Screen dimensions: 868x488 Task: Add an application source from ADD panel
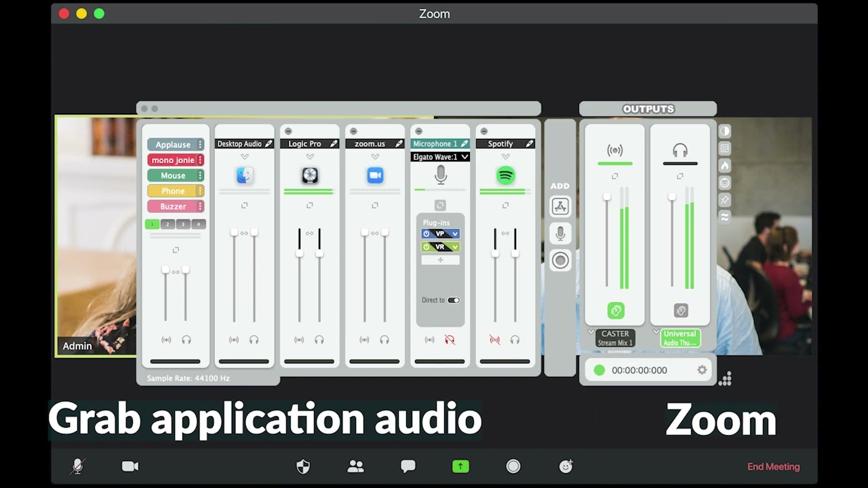(560, 206)
